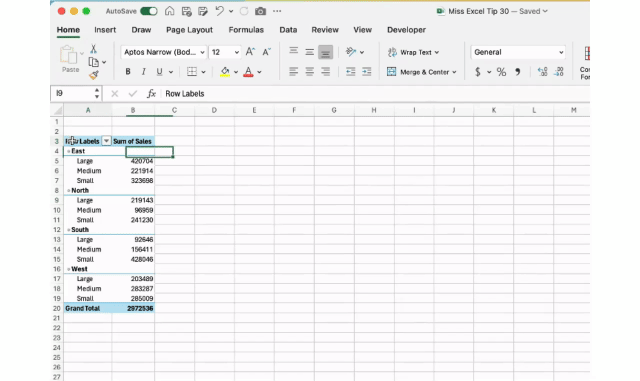Viewport: 640px width, 381px height.
Task: Click the Bottom Align icon
Action: click(x=325, y=52)
